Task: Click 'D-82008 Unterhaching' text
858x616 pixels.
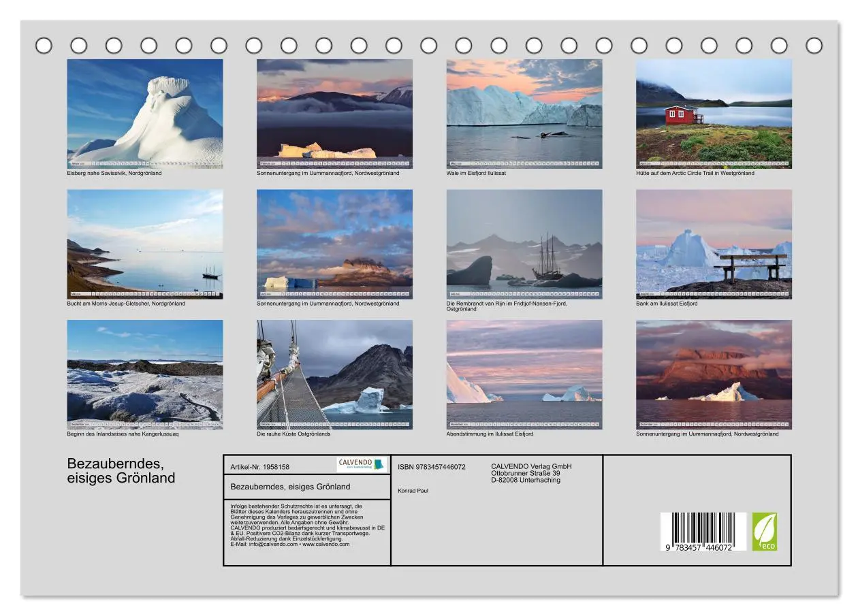Action: [526, 480]
